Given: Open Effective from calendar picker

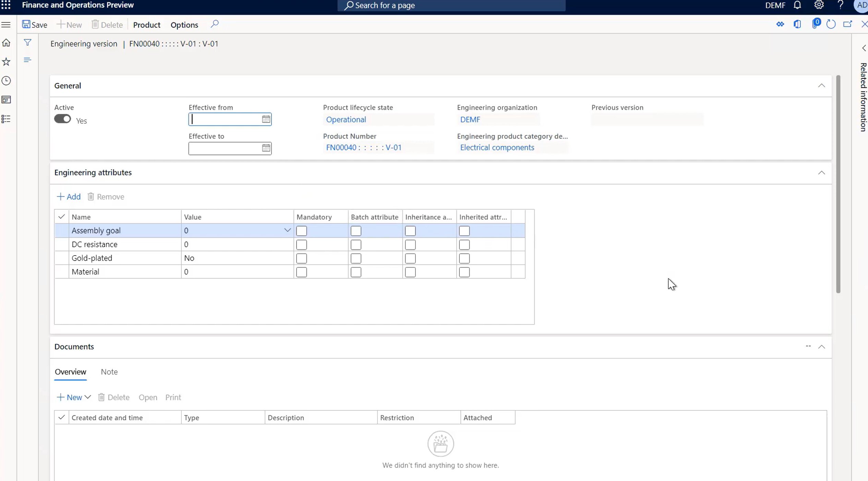Looking at the screenshot, I should [x=266, y=119].
